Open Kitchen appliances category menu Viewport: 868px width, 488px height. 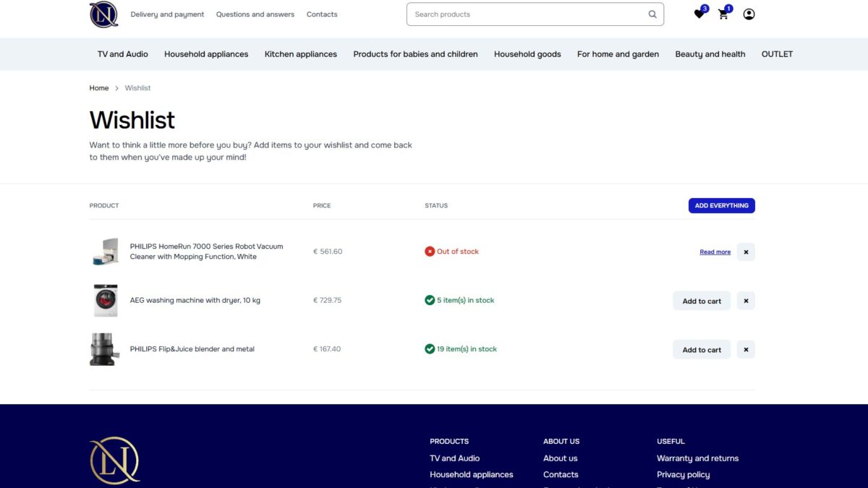click(301, 54)
